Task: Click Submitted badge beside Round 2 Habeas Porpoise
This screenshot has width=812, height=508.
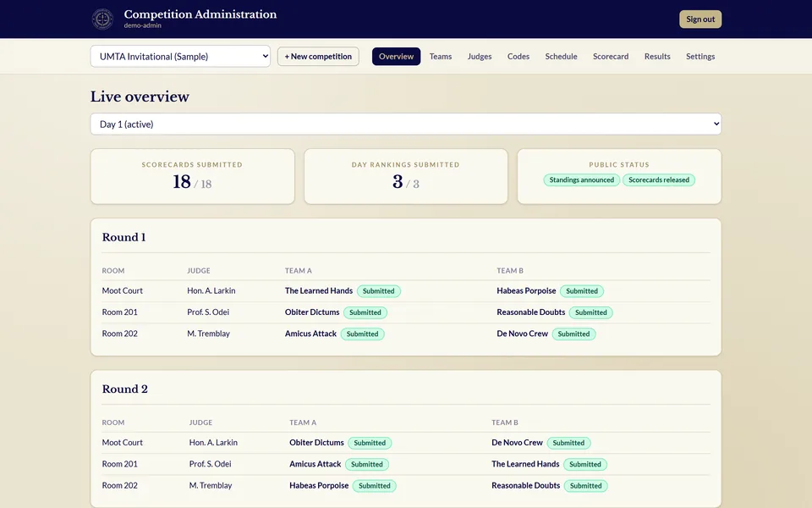Action: click(x=375, y=486)
